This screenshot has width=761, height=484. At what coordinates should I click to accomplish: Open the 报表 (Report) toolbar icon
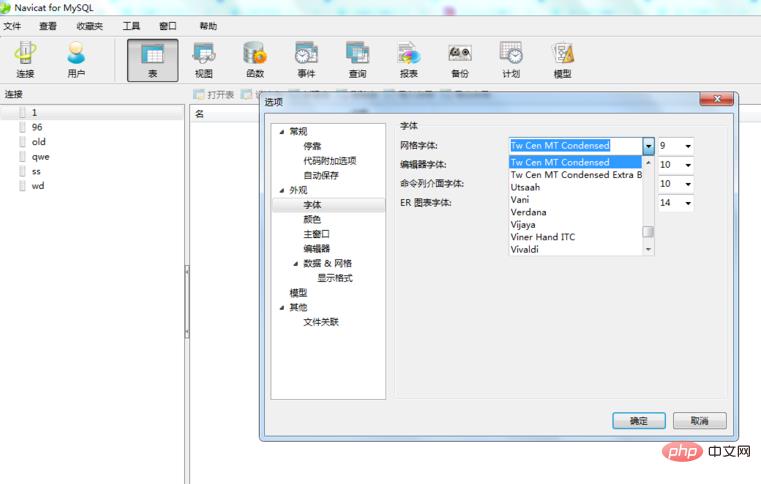point(409,60)
